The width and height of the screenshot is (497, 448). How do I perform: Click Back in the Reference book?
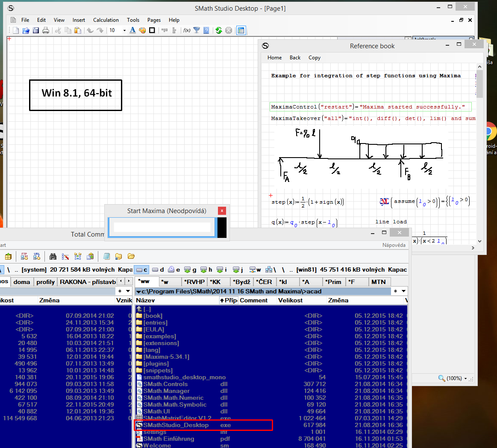295,58
